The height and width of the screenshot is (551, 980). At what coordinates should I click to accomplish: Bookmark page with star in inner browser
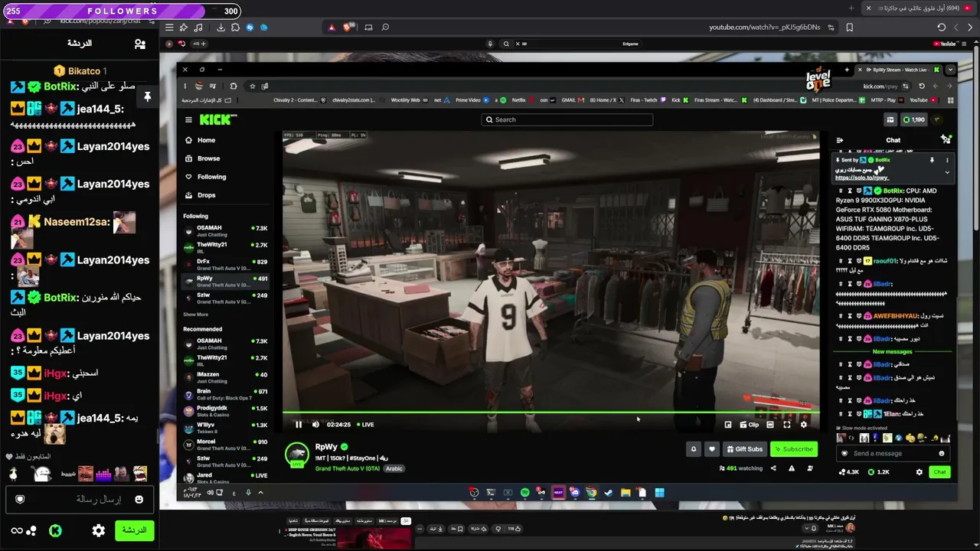coord(252,86)
